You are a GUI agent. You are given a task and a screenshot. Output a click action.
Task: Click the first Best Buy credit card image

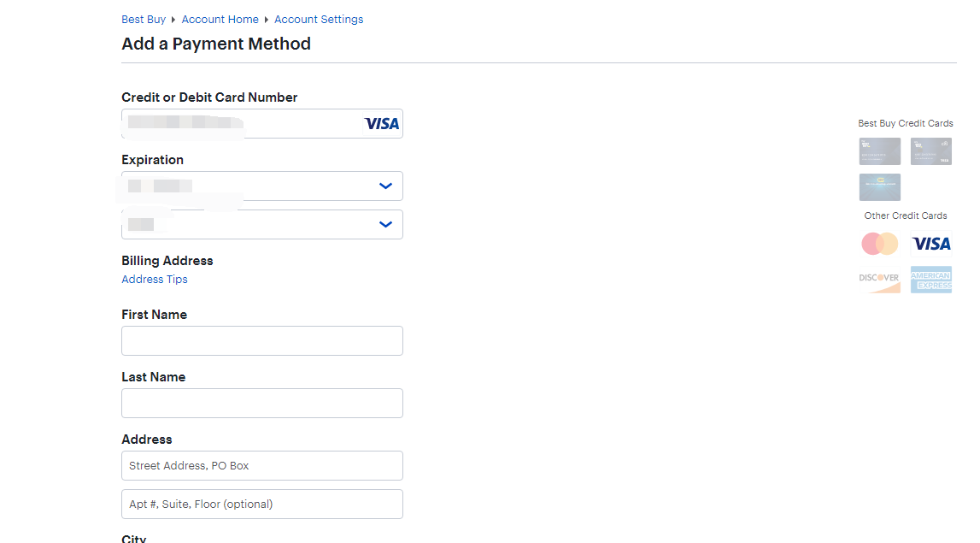[879, 151]
